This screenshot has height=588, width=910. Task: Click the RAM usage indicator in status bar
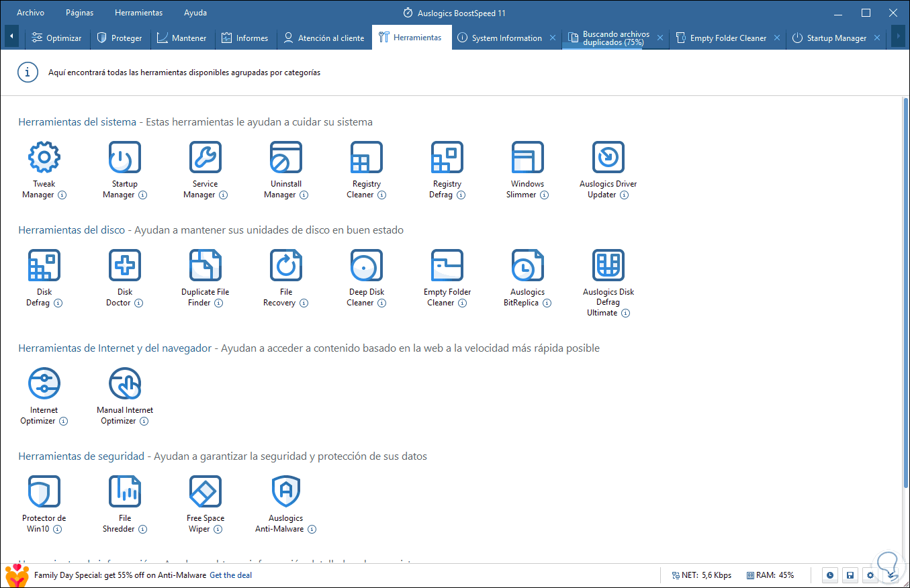click(x=770, y=575)
